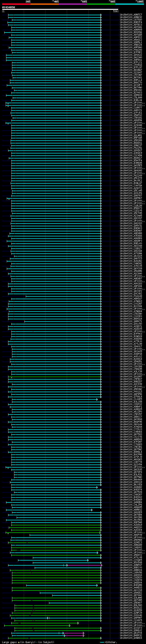
Task: Select subject label UniRef100_A9NP47
Action: 131,565
